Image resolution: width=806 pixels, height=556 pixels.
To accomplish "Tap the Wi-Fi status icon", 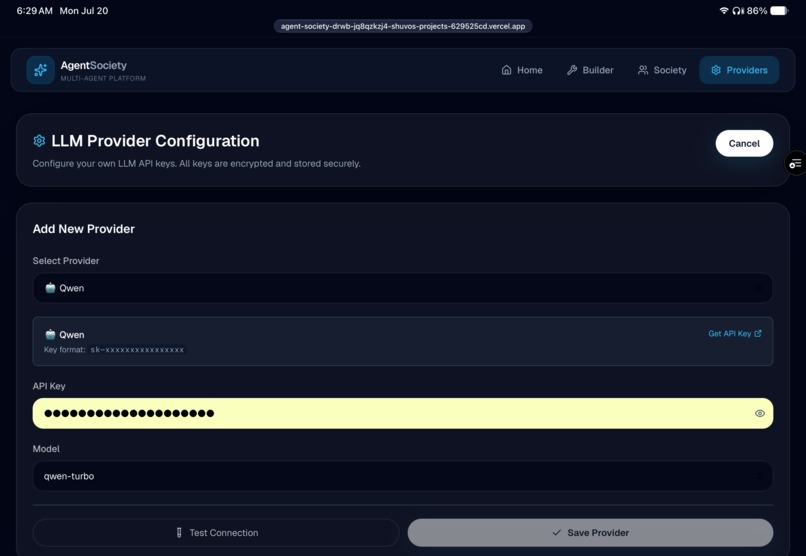I will pyautogui.click(x=723, y=10).
